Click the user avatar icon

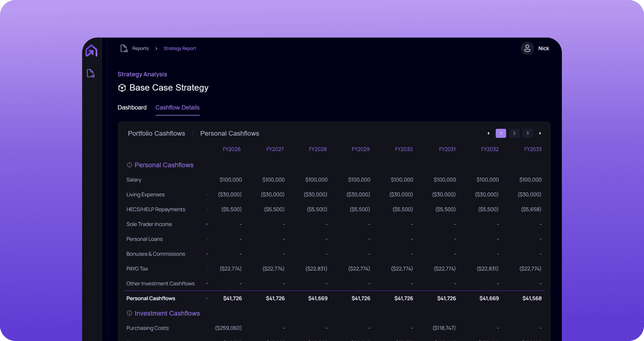[x=527, y=48]
